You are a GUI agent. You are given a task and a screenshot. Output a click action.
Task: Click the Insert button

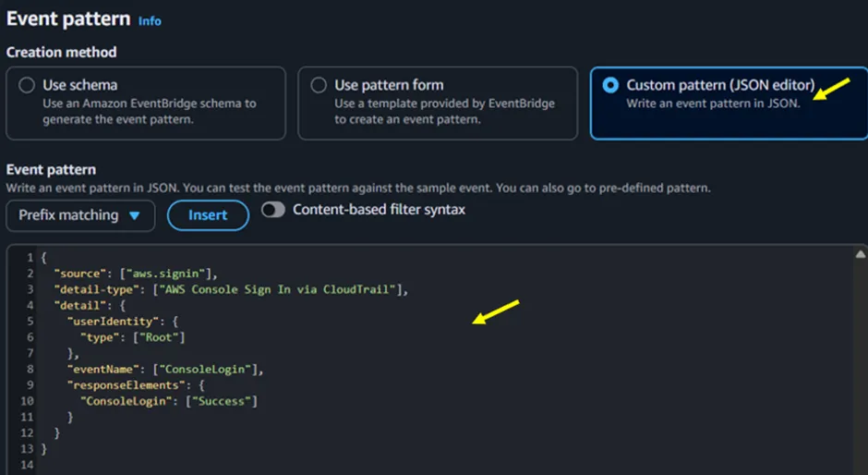click(208, 215)
